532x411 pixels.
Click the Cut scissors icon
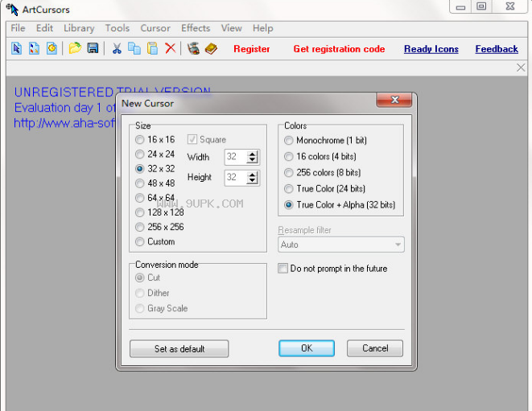pos(117,48)
